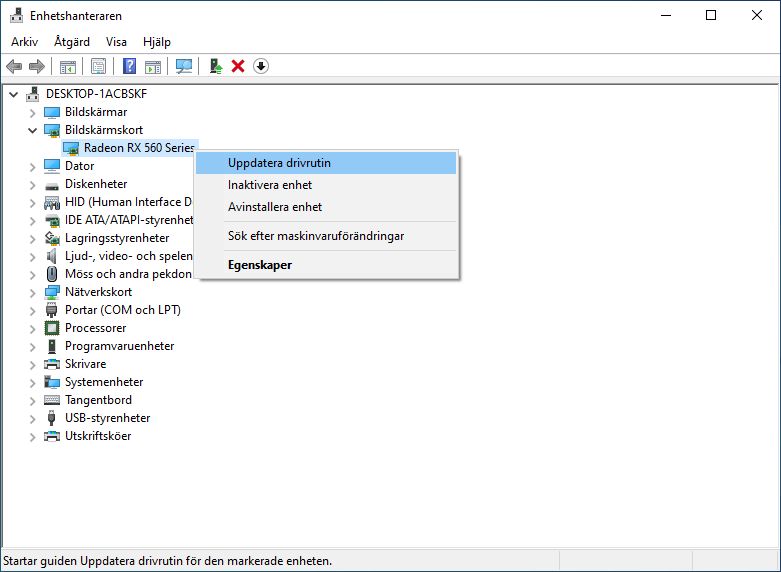This screenshot has height=572, width=781.
Task: Click the Nätverkskort network icon
Action: [52, 292]
